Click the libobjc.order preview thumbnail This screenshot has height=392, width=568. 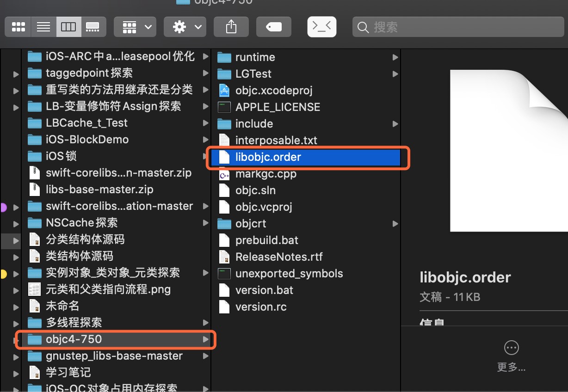click(509, 151)
